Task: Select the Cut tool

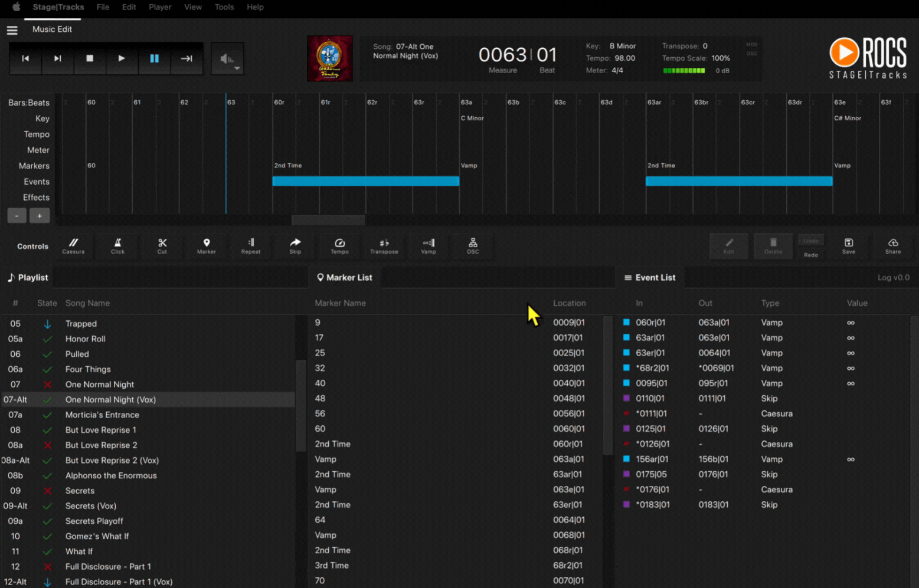Action: pyautogui.click(x=162, y=246)
